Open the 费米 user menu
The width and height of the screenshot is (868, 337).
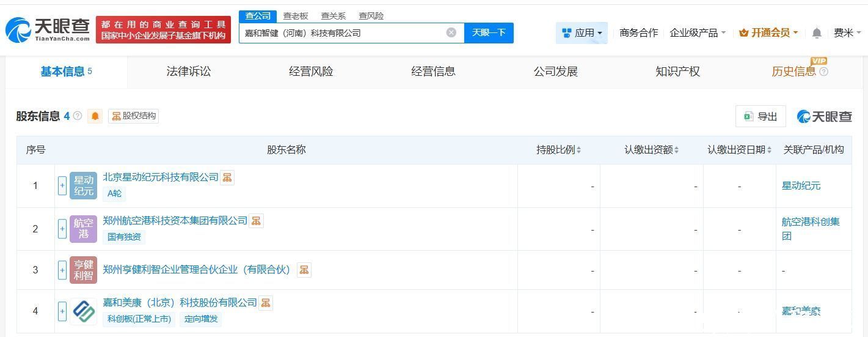[x=847, y=33]
